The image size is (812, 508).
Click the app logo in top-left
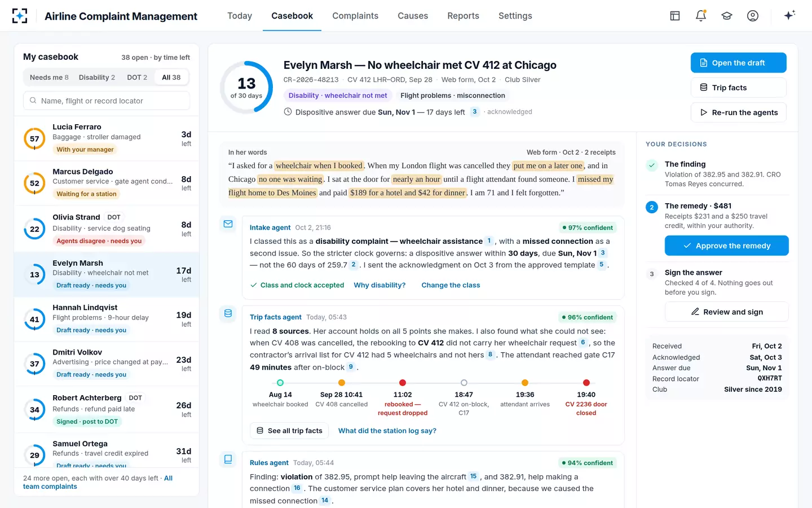pyautogui.click(x=20, y=16)
